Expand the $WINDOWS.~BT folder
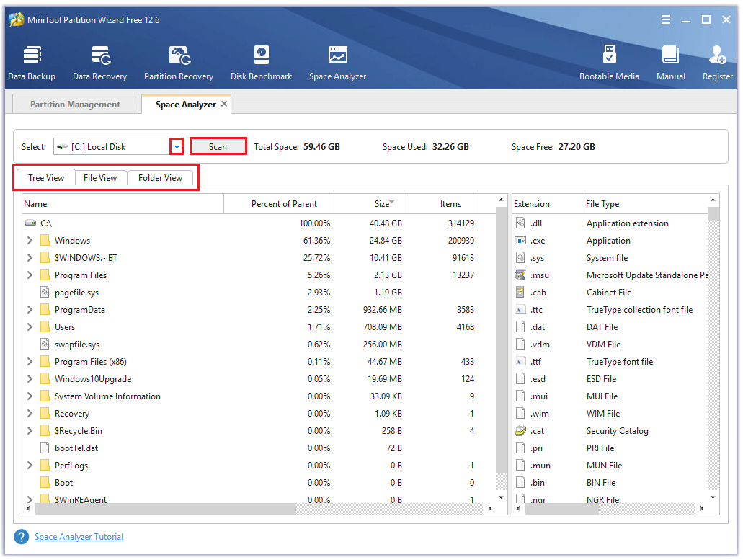This screenshot has height=560, width=743. [x=30, y=258]
